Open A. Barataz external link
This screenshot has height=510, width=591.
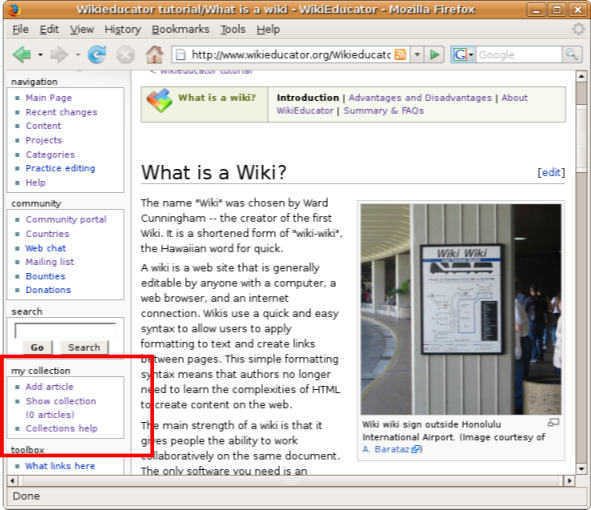pos(391,449)
